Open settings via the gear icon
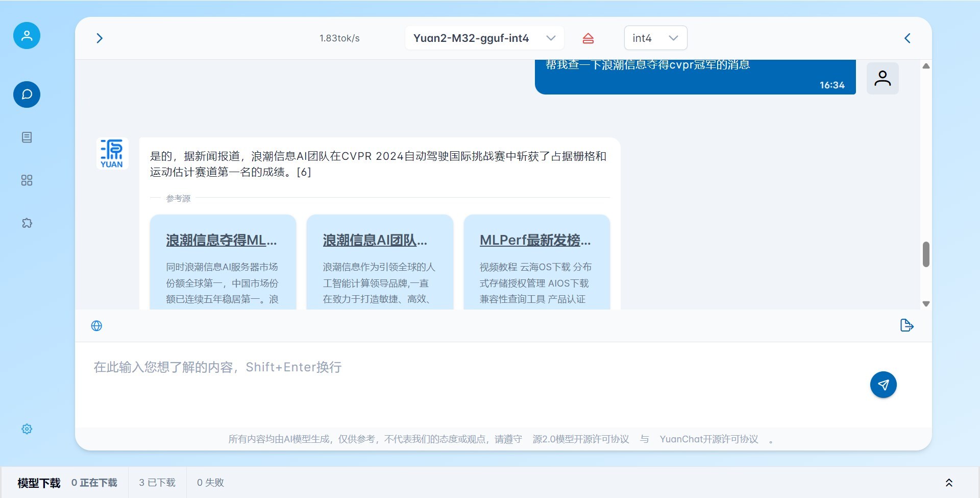 coord(27,429)
